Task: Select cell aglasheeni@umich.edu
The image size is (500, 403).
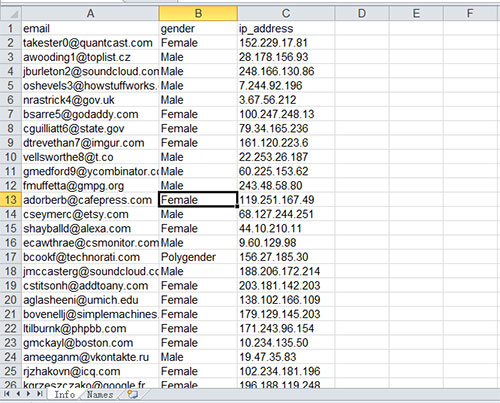Action: [x=90, y=300]
